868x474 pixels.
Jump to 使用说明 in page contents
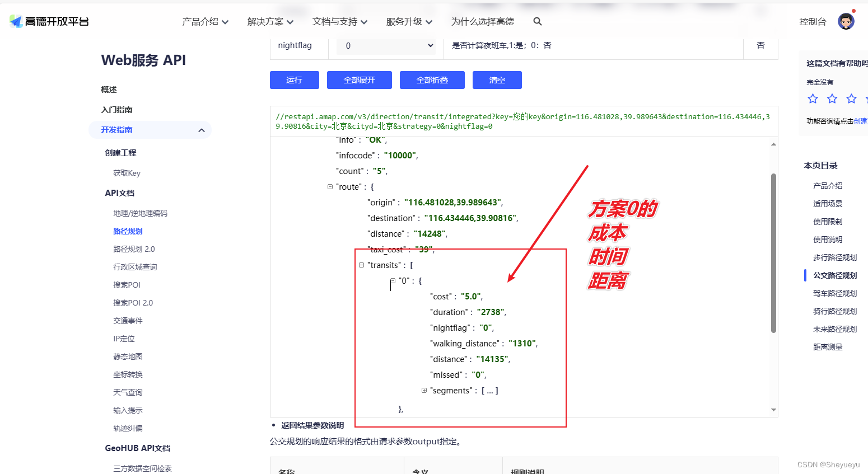[x=828, y=240]
